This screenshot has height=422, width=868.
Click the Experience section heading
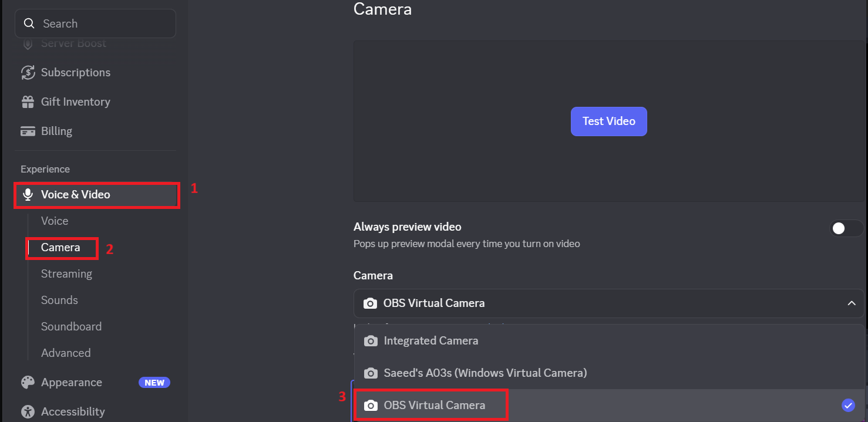[45, 169]
